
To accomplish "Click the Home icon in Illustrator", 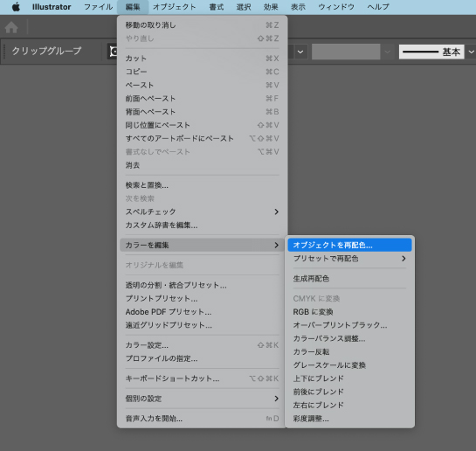I will (x=11, y=27).
